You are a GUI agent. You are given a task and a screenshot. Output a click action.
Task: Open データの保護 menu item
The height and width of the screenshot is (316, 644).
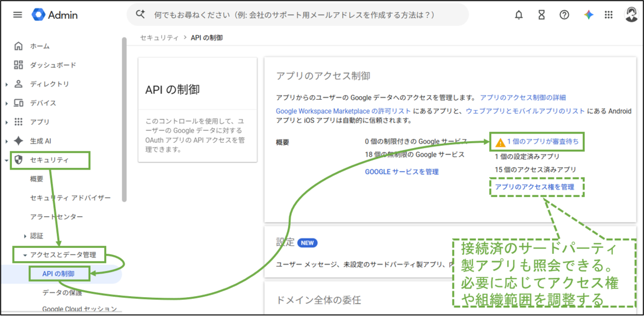pyautogui.click(x=62, y=293)
